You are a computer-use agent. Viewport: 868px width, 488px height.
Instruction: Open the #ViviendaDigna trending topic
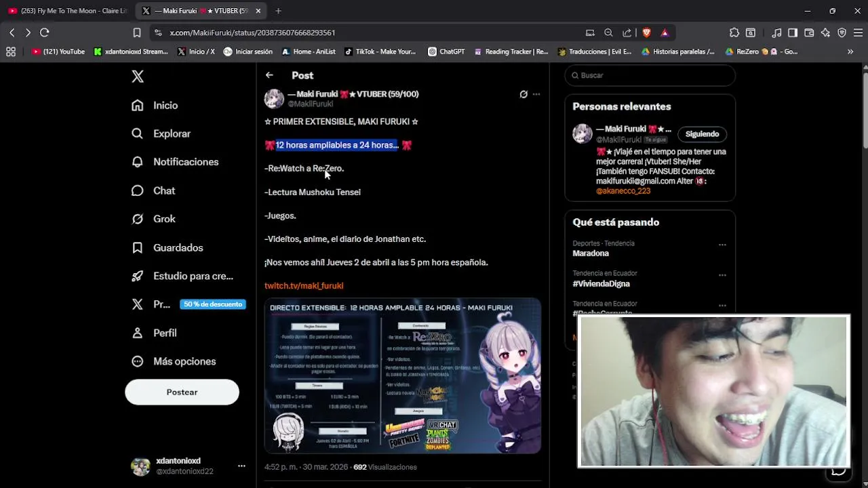click(x=601, y=284)
